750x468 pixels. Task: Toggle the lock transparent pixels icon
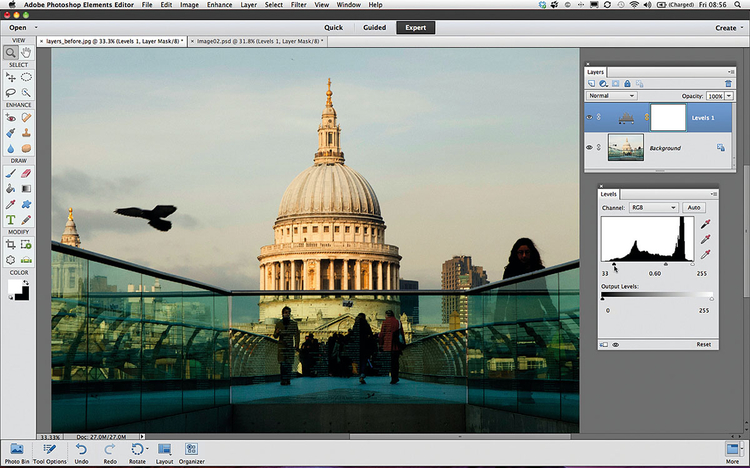(x=640, y=84)
